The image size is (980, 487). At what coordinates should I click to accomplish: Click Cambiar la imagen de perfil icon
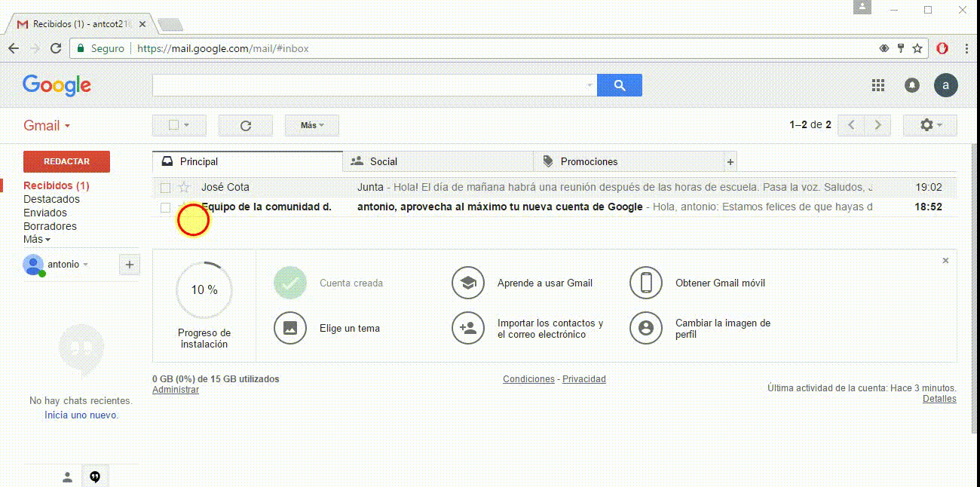(x=646, y=328)
